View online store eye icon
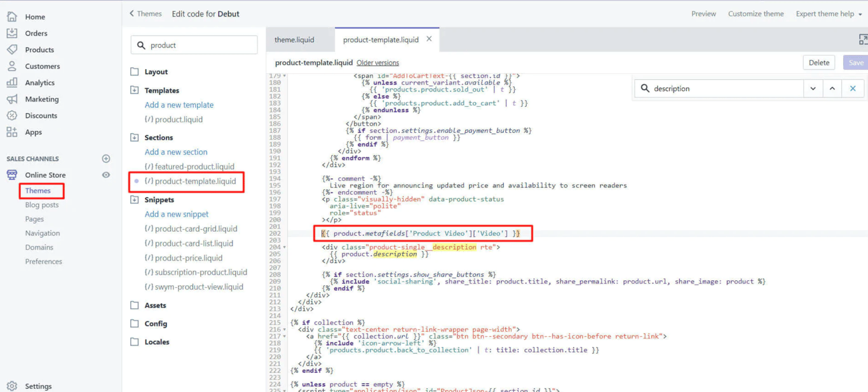The image size is (868, 392). click(x=106, y=175)
